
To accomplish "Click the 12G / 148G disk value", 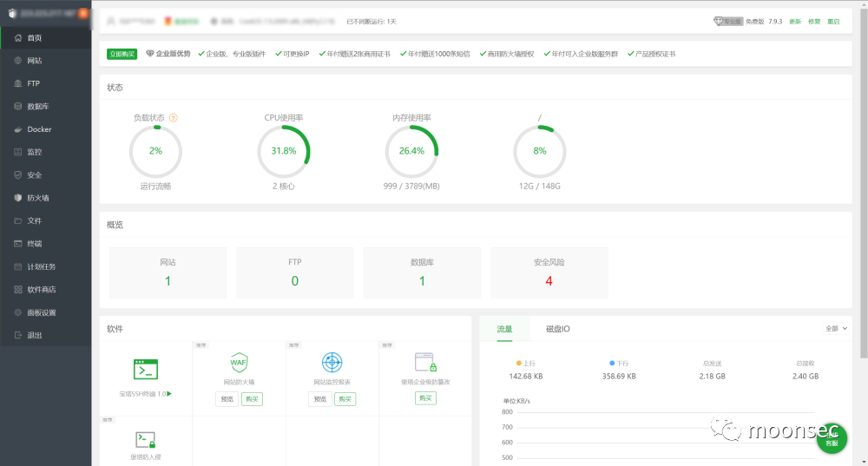I will tap(540, 186).
